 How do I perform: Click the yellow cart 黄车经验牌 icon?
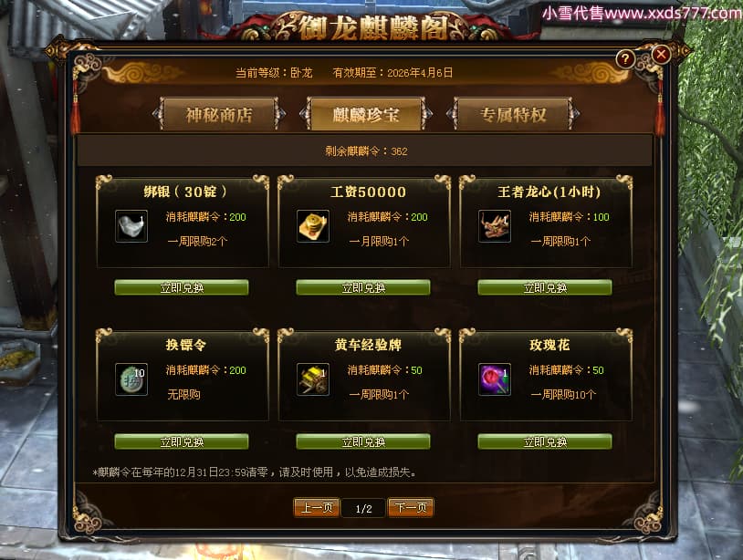pos(313,379)
